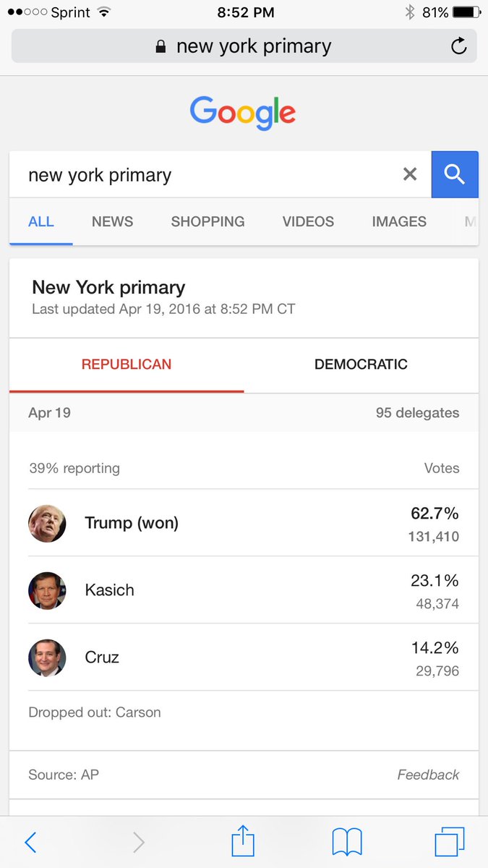Select the Kasich result row
The height and width of the screenshot is (868, 488).
[x=244, y=590]
